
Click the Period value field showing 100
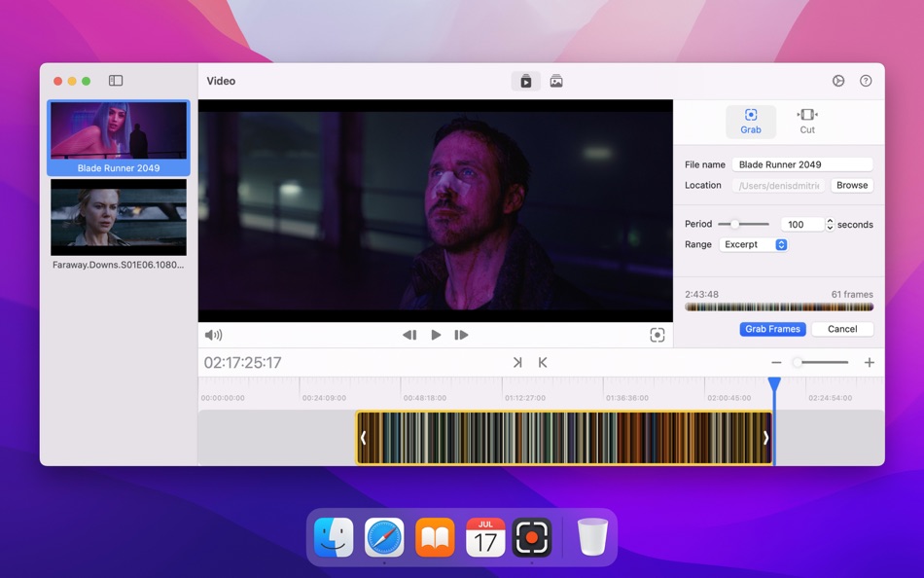(802, 224)
